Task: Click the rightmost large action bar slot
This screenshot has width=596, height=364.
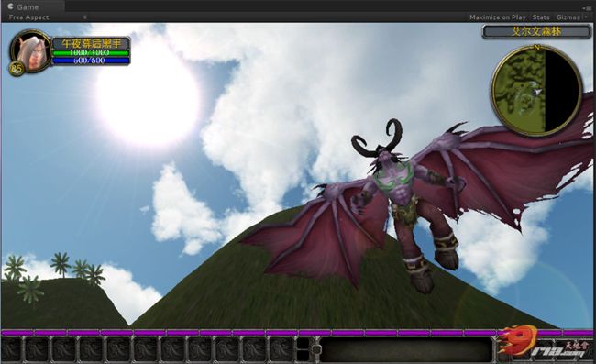Action: pyautogui.click(x=281, y=349)
